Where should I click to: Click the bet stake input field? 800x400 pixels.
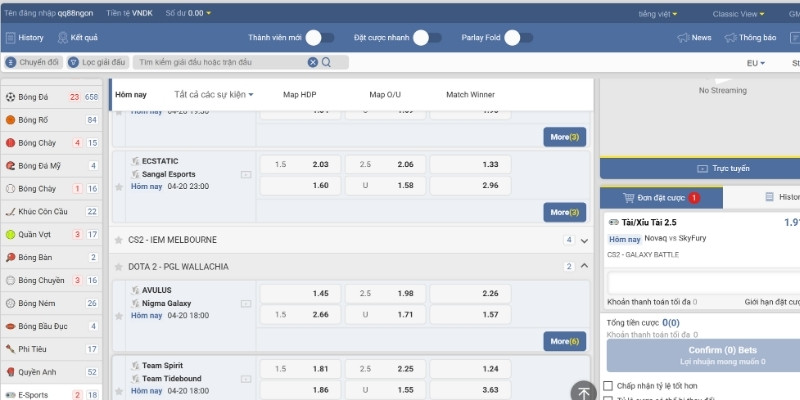point(704,283)
